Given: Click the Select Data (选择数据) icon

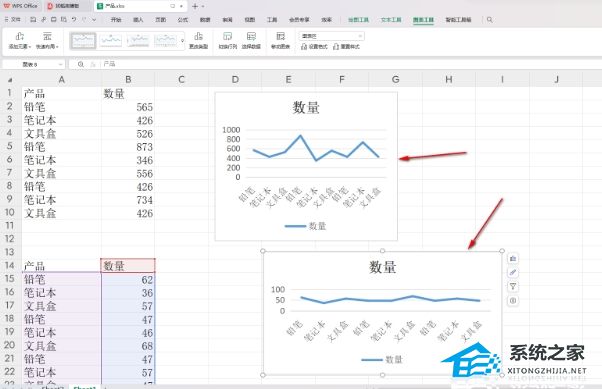Looking at the screenshot, I should click(251, 41).
